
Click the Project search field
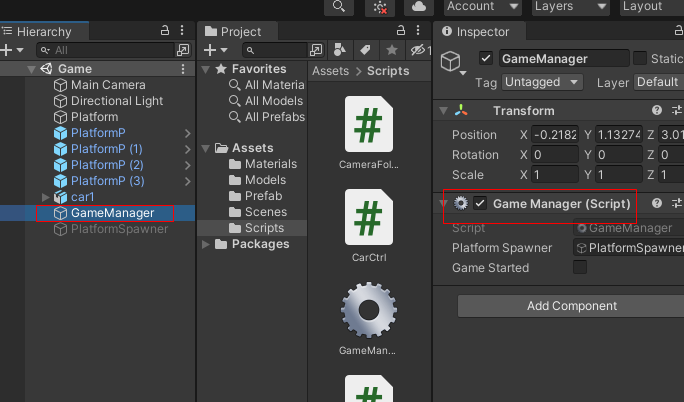coord(277,50)
